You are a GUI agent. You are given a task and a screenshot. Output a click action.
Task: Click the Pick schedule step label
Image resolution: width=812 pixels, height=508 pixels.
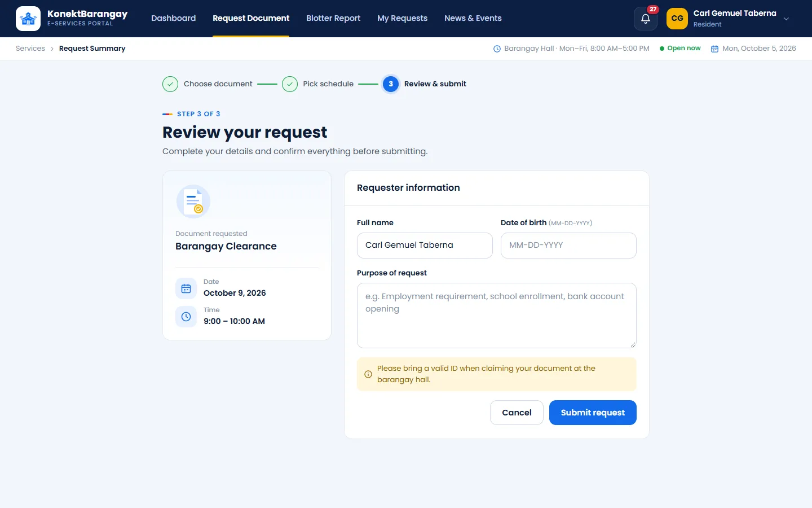(x=328, y=84)
